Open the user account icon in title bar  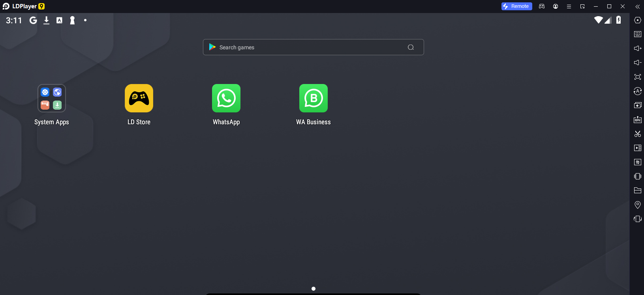(x=556, y=6)
